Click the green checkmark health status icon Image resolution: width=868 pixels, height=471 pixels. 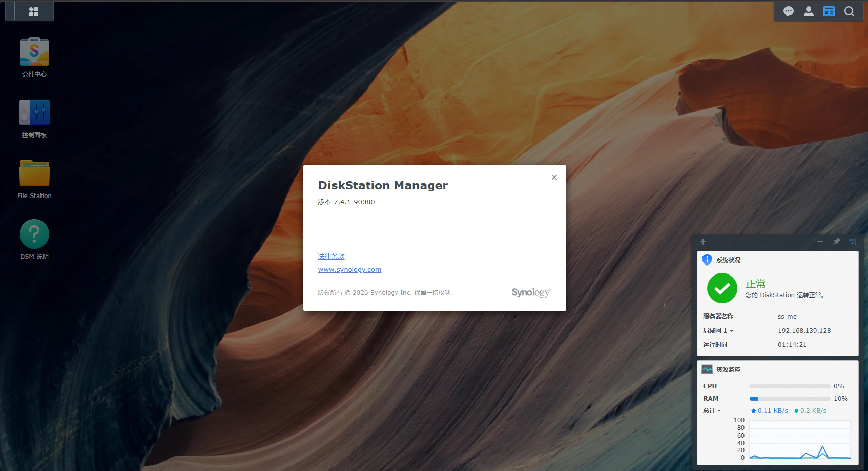[x=722, y=288]
